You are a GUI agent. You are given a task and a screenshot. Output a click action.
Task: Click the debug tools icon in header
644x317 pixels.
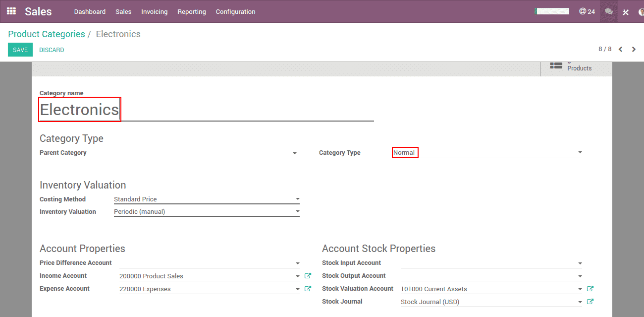click(x=626, y=12)
